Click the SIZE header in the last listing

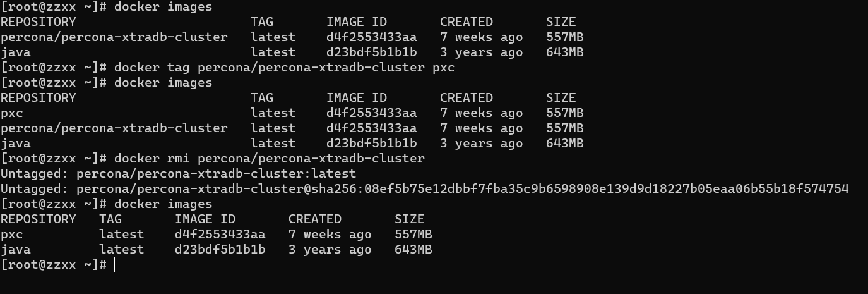coord(410,219)
